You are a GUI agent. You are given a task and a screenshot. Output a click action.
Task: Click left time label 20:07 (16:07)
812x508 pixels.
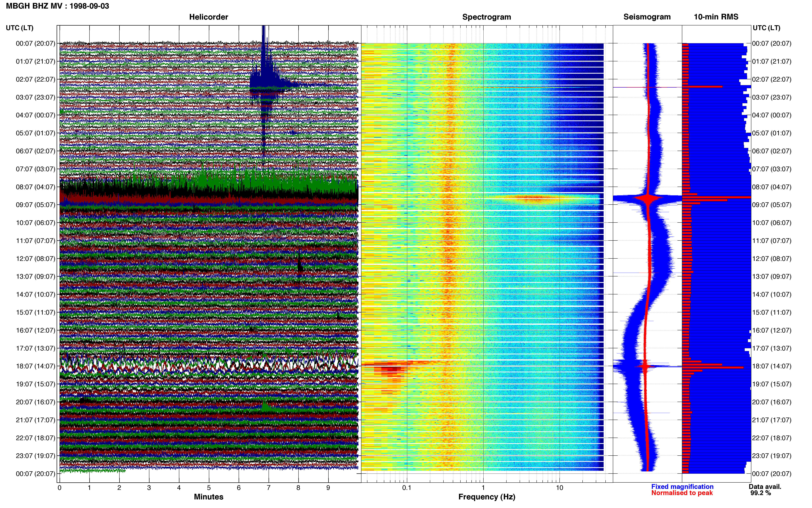pyautogui.click(x=36, y=402)
